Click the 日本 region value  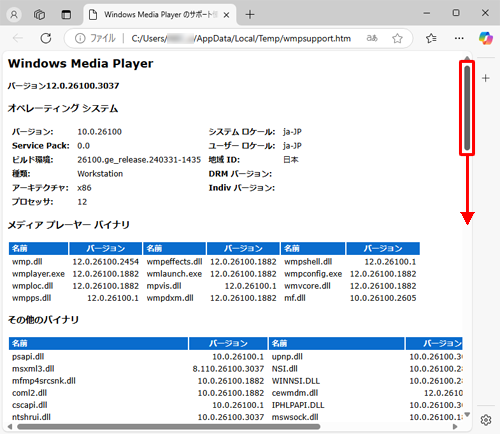click(291, 160)
